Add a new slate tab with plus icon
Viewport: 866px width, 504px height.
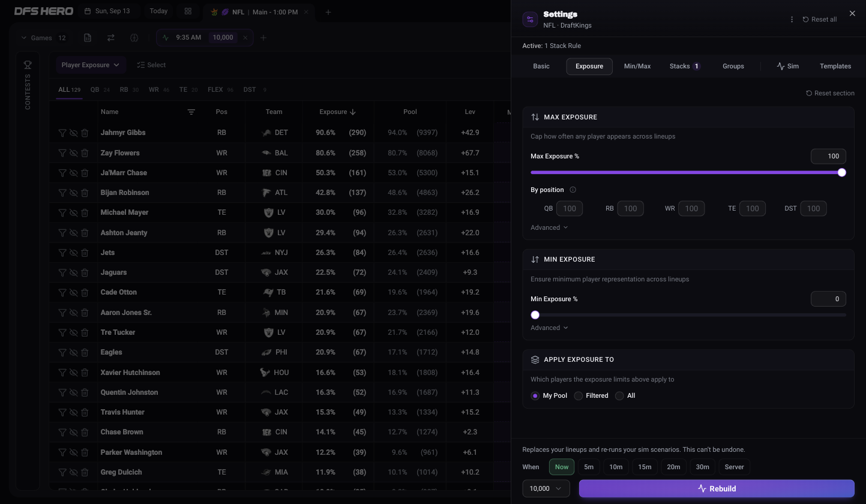click(x=328, y=12)
